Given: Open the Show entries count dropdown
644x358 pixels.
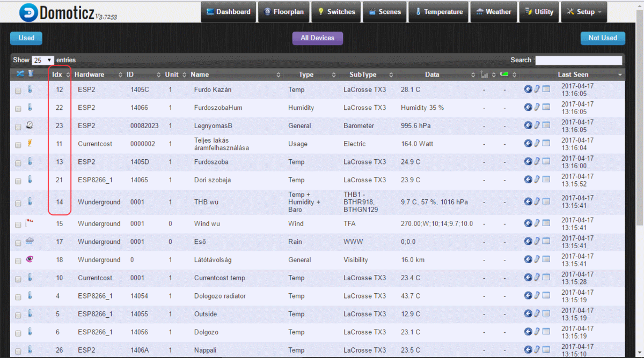Looking at the screenshot, I should click(43, 61).
